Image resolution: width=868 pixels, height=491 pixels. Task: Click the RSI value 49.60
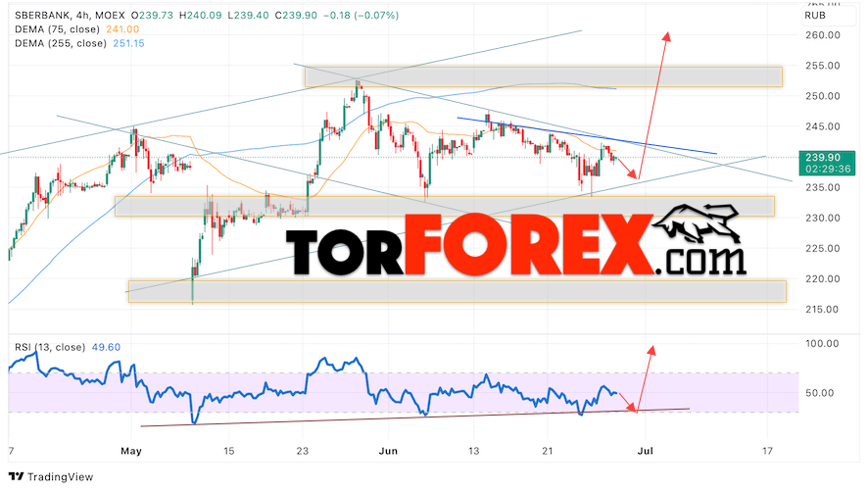pos(106,347)
